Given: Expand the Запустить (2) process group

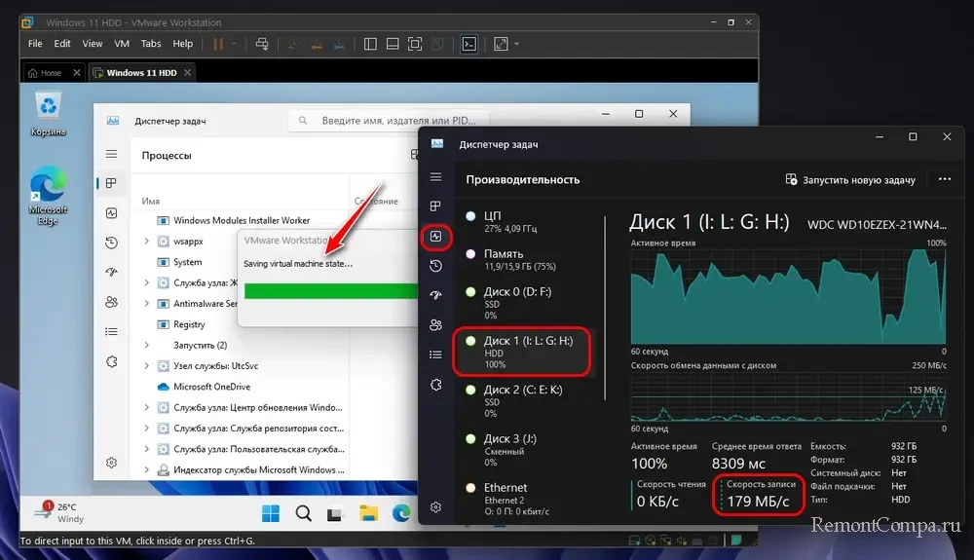Looking at the screenshot, I should coord(147,345).
